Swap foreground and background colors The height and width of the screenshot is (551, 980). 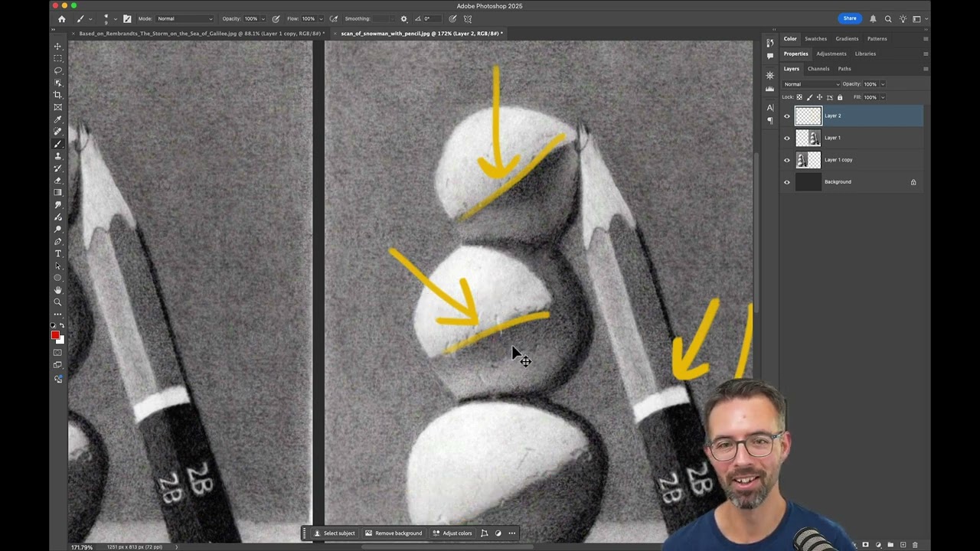pos(62,325)
